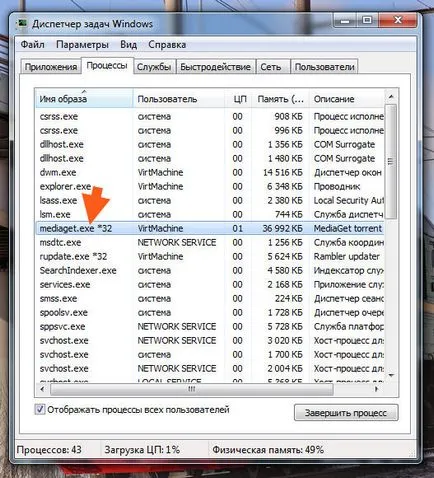Select svchost.exe row using 2 004 КБ
The image size is (434, 478).
tap(210, 368)
